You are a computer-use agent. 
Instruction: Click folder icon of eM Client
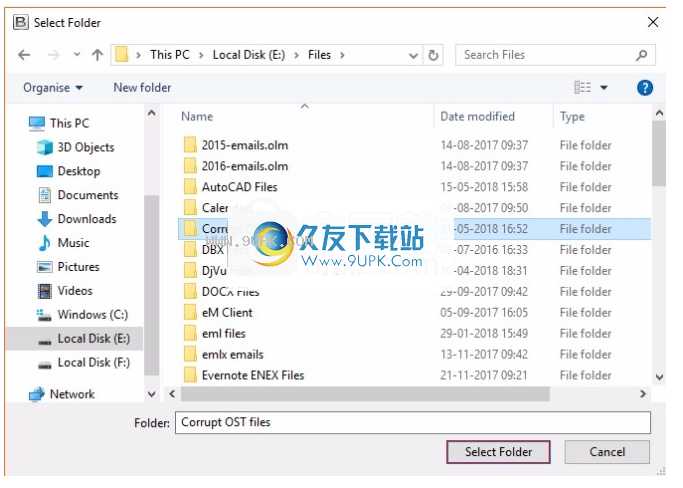tap(190, 312)
